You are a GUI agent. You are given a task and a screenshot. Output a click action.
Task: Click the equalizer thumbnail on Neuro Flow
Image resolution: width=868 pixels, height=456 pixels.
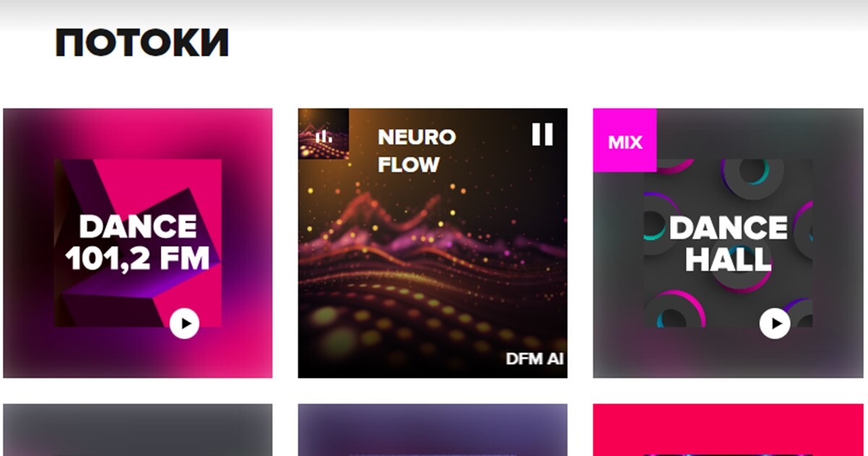pos(324,134)
